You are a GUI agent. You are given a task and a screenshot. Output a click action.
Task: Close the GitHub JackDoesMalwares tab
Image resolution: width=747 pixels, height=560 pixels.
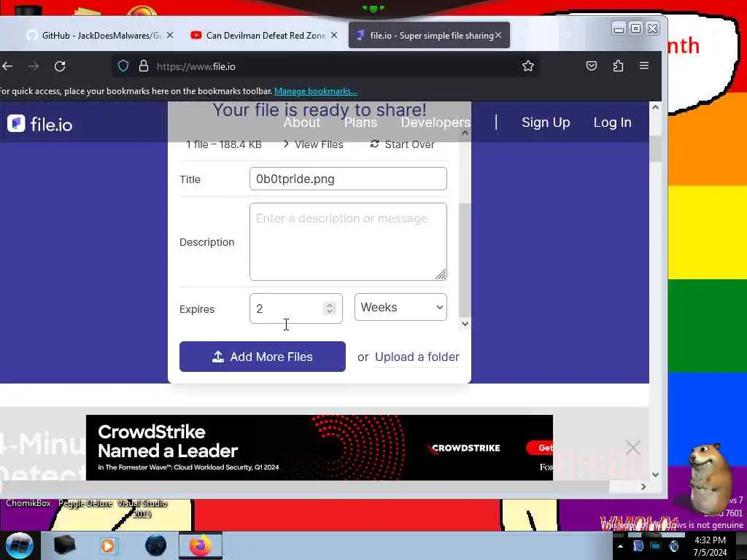[x=170, y=35]
